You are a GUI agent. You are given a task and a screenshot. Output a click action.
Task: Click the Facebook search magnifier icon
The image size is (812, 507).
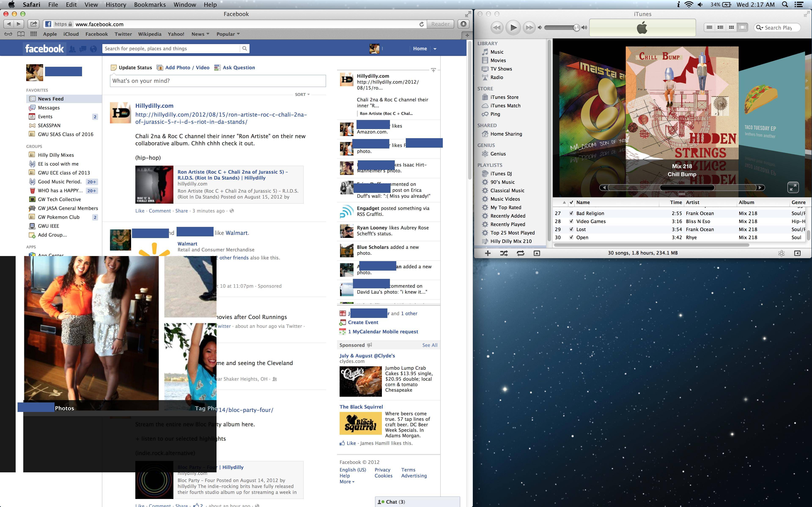point(245,49)
